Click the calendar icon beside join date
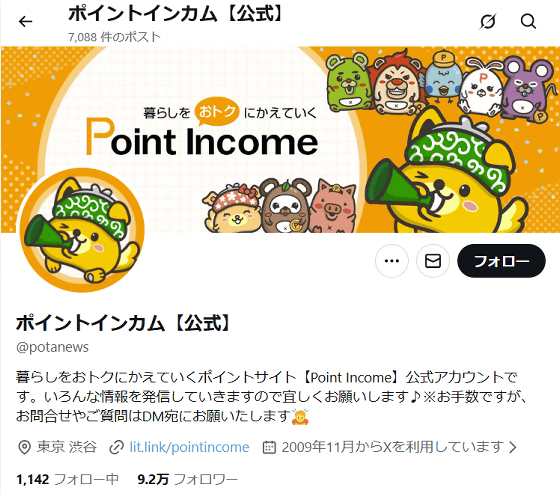Screen dimensions: 560x494 269,447
